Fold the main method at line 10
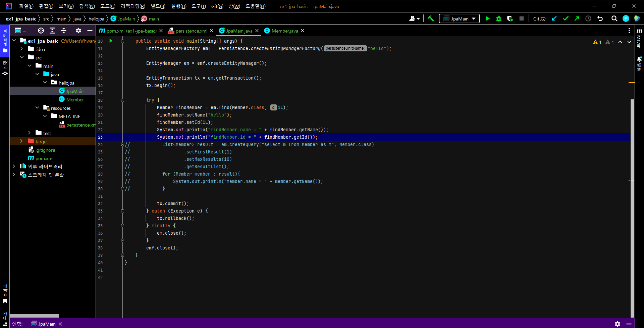 (x=122, y=41)
